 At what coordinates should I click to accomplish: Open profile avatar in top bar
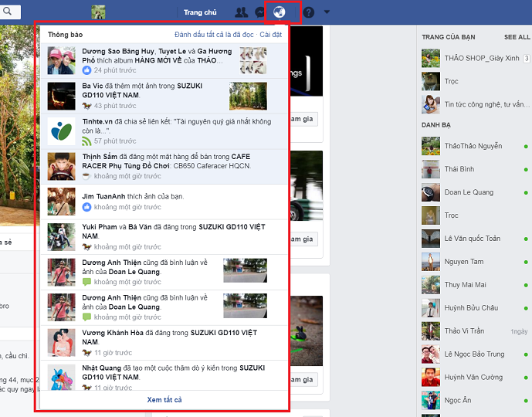(x=98, y=12)
